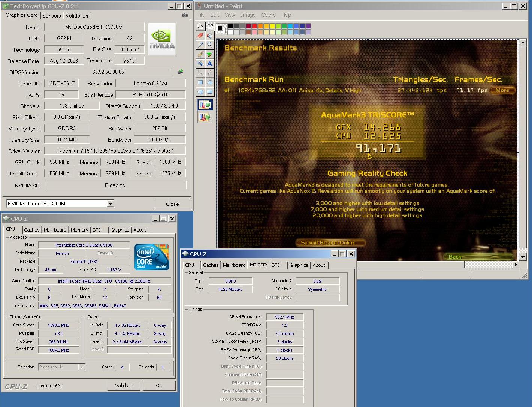Click the Specification field showing Q9100 @ 2.26GHz
The image size is (532, 407).
point(105,281)
